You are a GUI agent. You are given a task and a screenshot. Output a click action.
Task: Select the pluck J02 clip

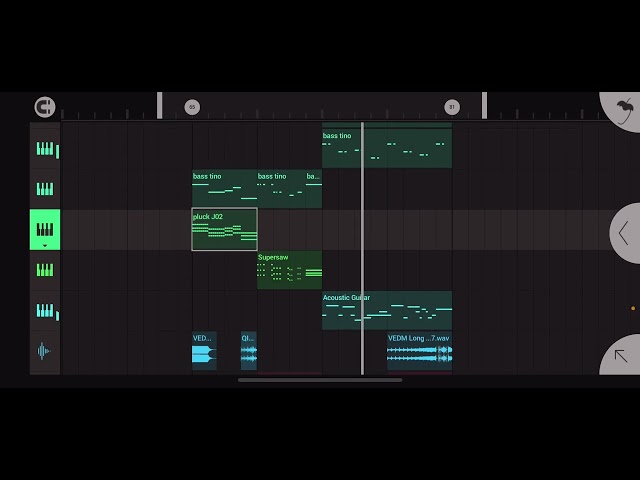[x=224, y=229]
